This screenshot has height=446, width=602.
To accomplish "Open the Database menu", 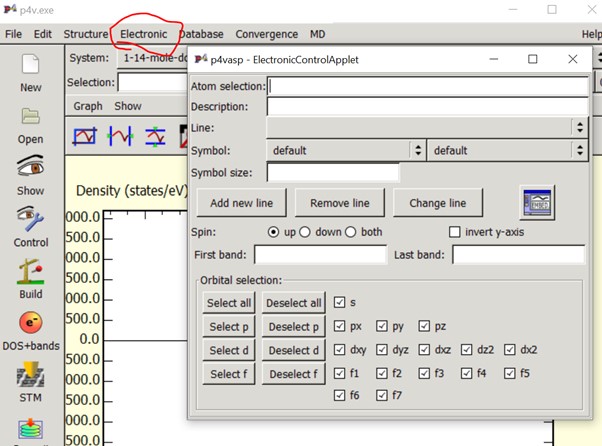I will [201, 34].
